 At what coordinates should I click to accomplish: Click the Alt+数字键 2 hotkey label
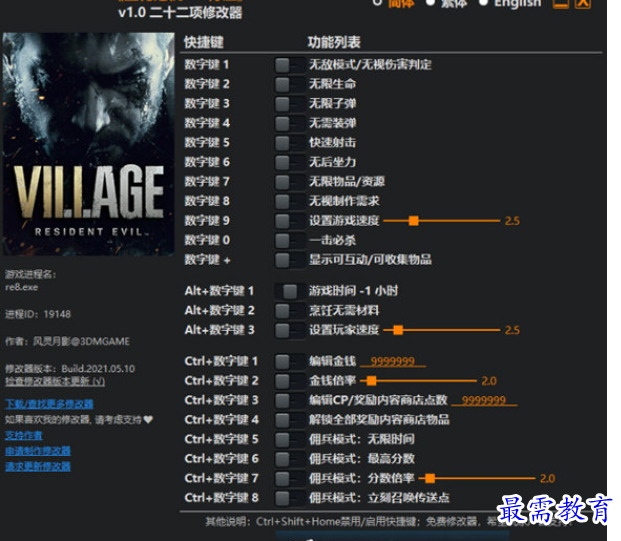pos(219,311)
